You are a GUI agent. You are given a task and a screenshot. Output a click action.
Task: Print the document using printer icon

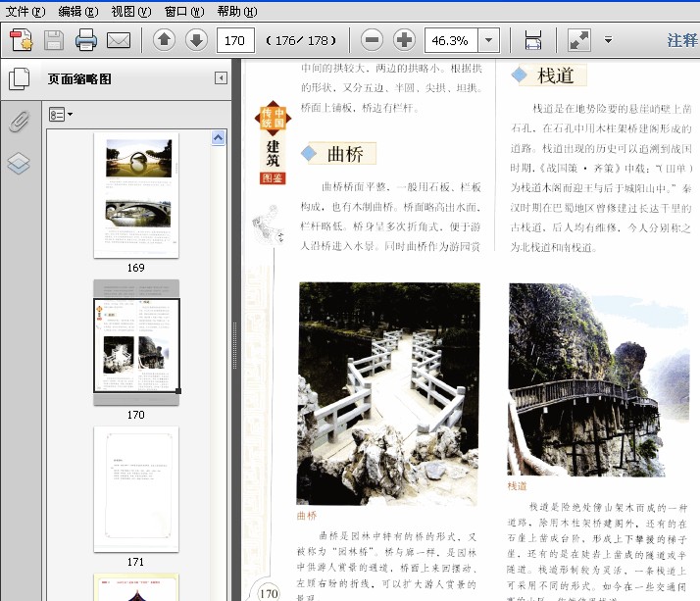[86, 40]
